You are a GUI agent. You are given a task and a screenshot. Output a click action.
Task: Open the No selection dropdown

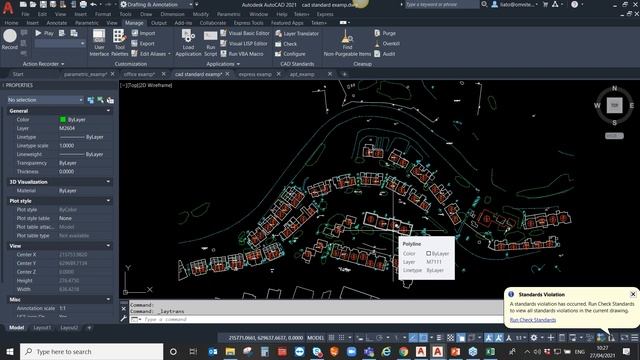pyautogui.click(x=45, y=100)
